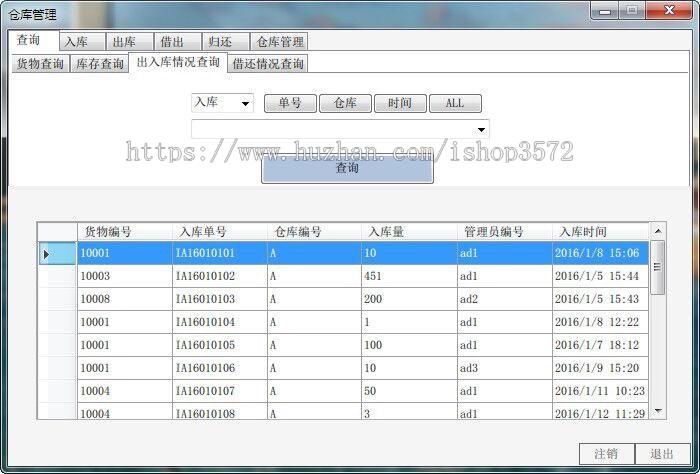Click the 注销 button
The width and height of the screenshot is (700, 474).
606,454
